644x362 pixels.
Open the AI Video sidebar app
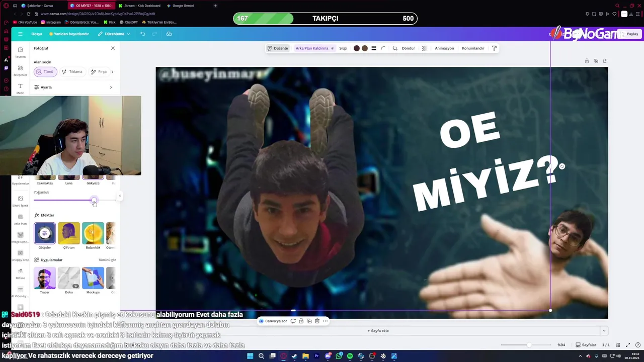tap(20, 292)
